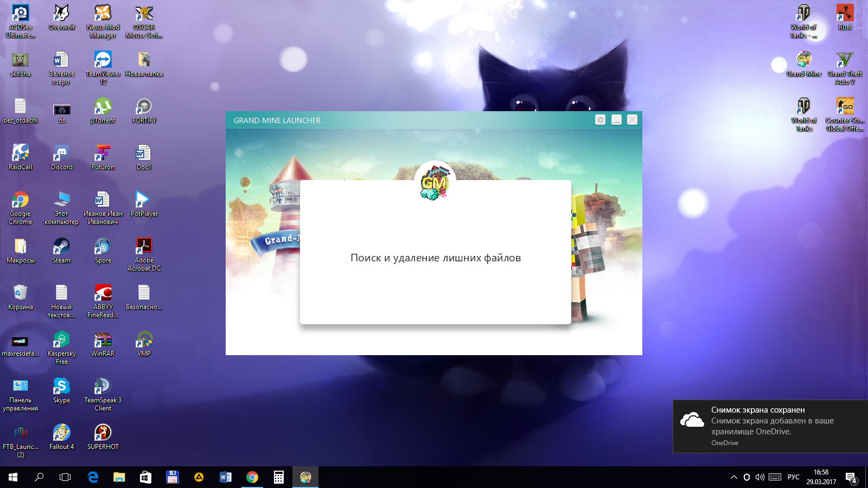868x488 pixels.
Task: Select OSCAR Mouse Script desktop icon
Action: point(144,22)
